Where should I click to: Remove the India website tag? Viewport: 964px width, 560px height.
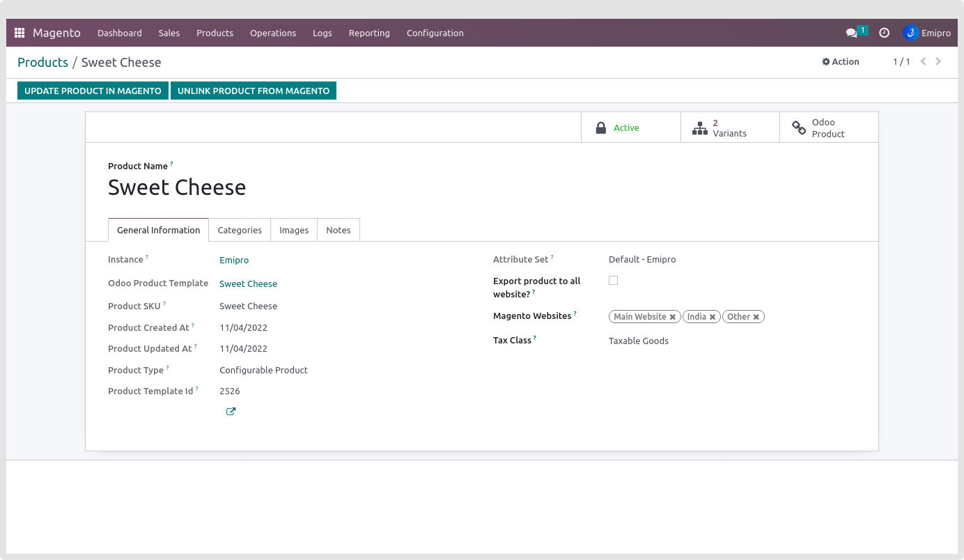point(713,317)
